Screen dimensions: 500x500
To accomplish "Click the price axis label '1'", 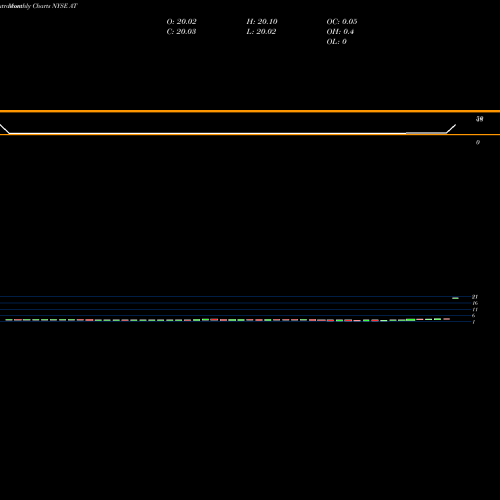I will (x=473, y=322).
